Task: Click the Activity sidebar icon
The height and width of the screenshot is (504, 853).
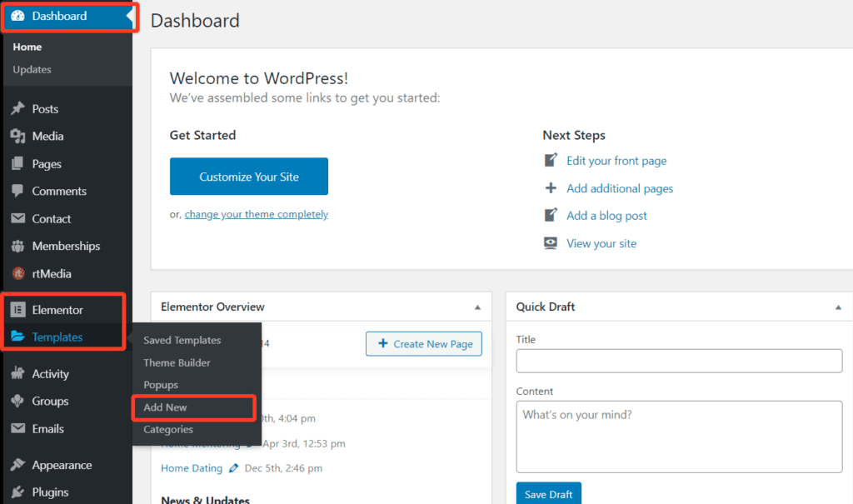Action: [x=18, y=373]
